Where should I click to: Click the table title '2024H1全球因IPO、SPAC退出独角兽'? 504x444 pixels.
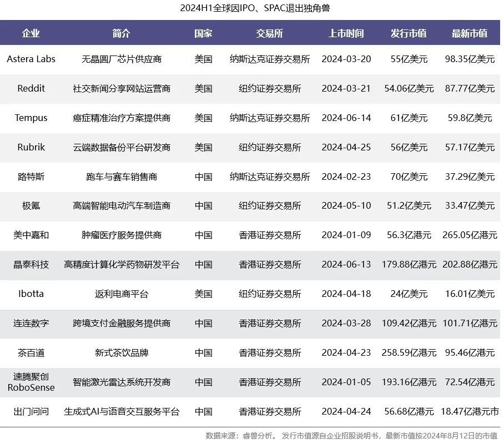pyautogui.click(x=255, y=8)
